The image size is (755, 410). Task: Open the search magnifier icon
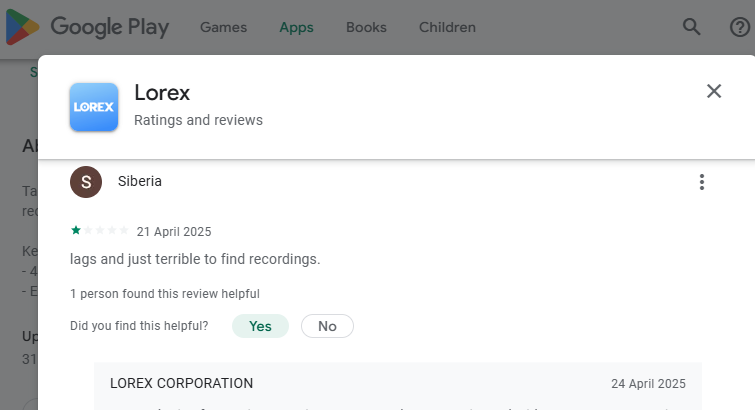[x=691, y=27]
